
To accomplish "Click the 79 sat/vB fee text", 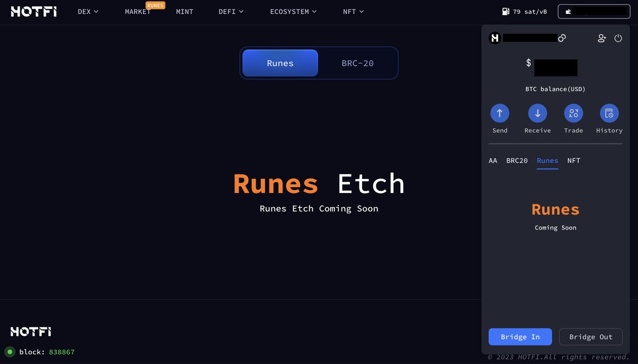I will [x=530, y=11].
